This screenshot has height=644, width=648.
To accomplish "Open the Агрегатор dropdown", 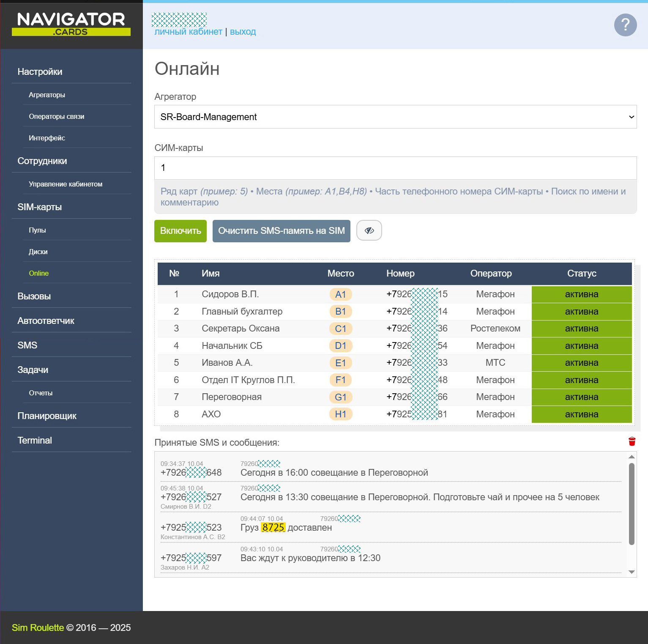I will [x=395, y=117].
